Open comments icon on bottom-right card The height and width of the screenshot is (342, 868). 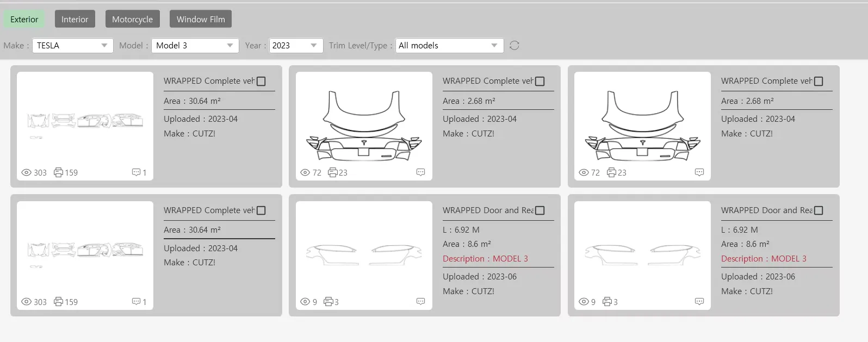[x=699, y=302]
